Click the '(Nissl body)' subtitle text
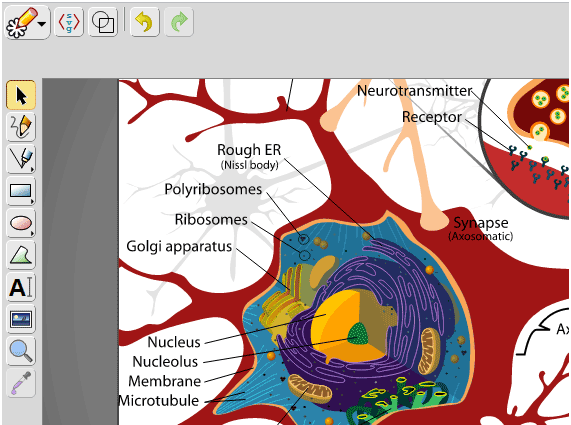571x425 pixels. [x=250, y=165]
